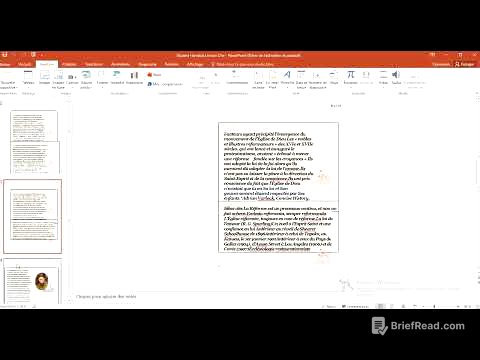Insert Numéro de diapositive
This screenshot has height=360, width=480.
pyautogui.click(x=318, y=80)
